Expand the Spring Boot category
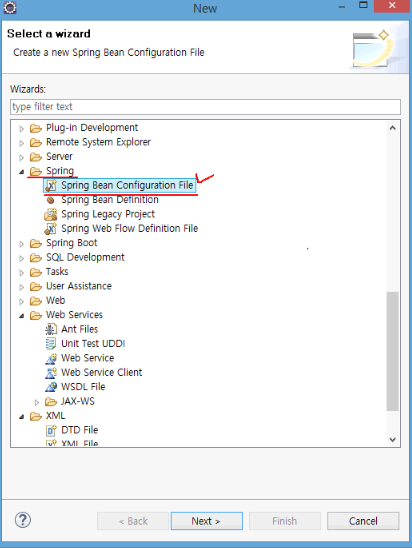The image size is (412, 548). click(x=22, y=244)
